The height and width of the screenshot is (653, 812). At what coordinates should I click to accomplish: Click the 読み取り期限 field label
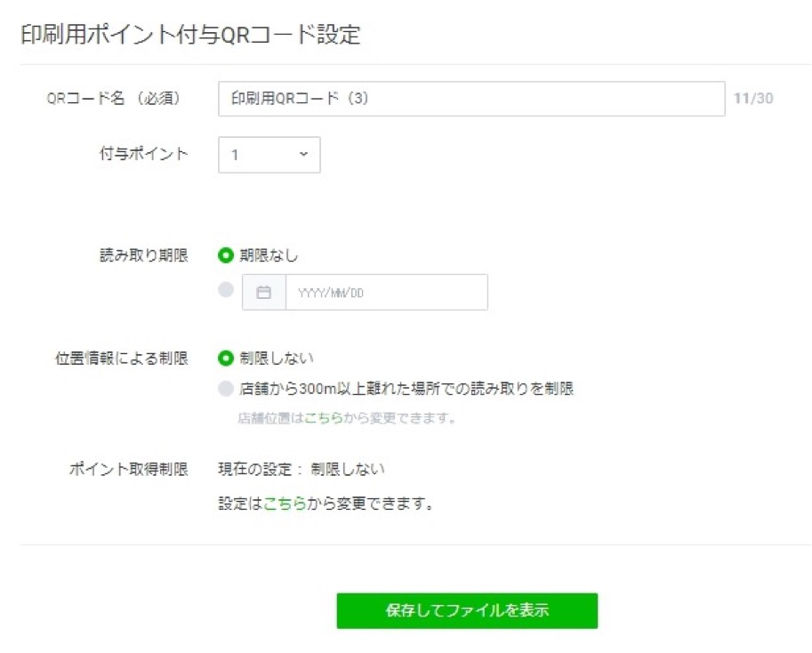(143, 255)
